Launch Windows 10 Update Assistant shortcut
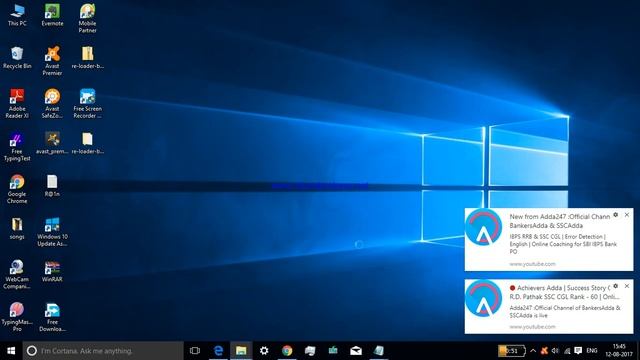Viewport: 640px width, 360px height. pyautogui.click(x=52, y=232)
